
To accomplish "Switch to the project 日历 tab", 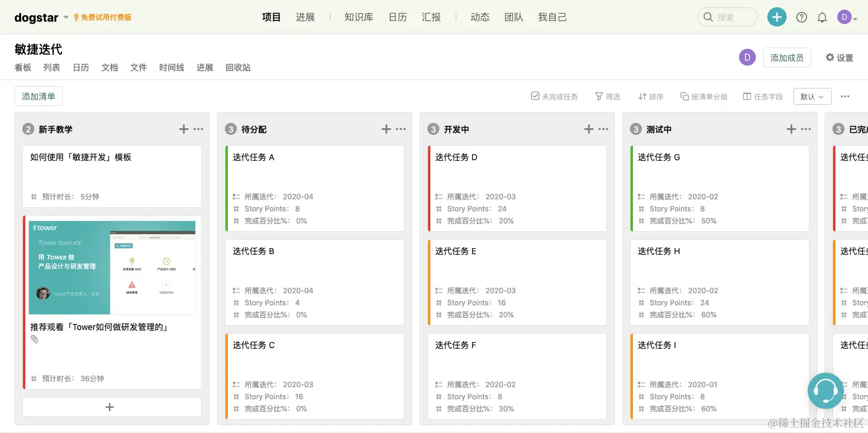I will (x=81, y=67).
